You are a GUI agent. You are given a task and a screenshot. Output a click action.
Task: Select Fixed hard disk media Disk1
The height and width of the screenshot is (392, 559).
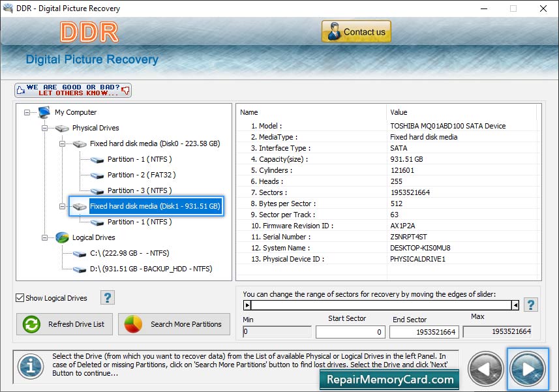coord(155,206)
